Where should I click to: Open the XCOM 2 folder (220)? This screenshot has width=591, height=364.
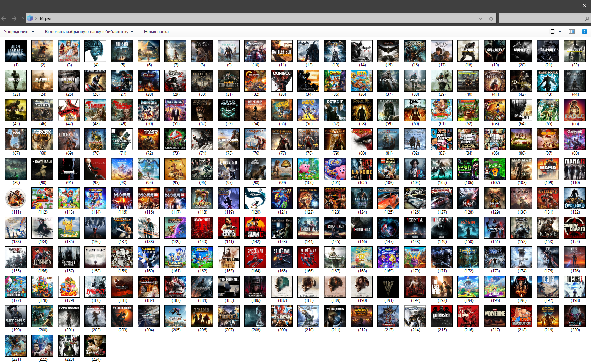point(575,316)
